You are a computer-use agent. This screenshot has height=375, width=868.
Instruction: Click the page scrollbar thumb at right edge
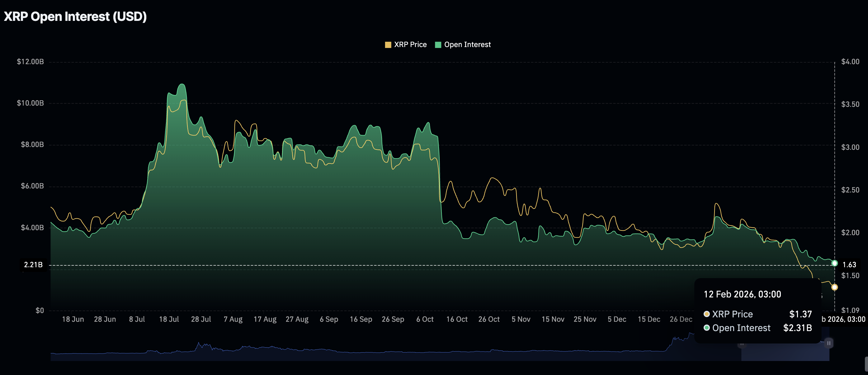(x=866, y=364)
